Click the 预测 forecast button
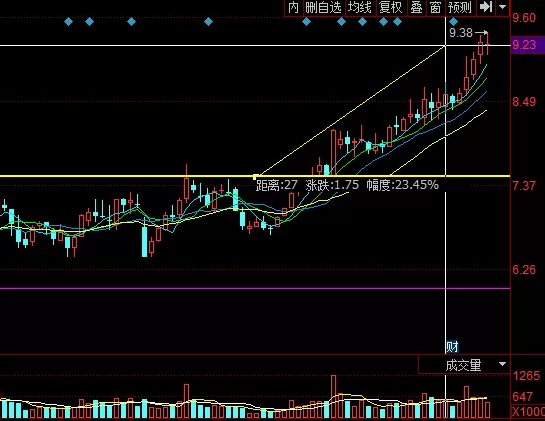The image size is (545, 421). coord(459,7)
